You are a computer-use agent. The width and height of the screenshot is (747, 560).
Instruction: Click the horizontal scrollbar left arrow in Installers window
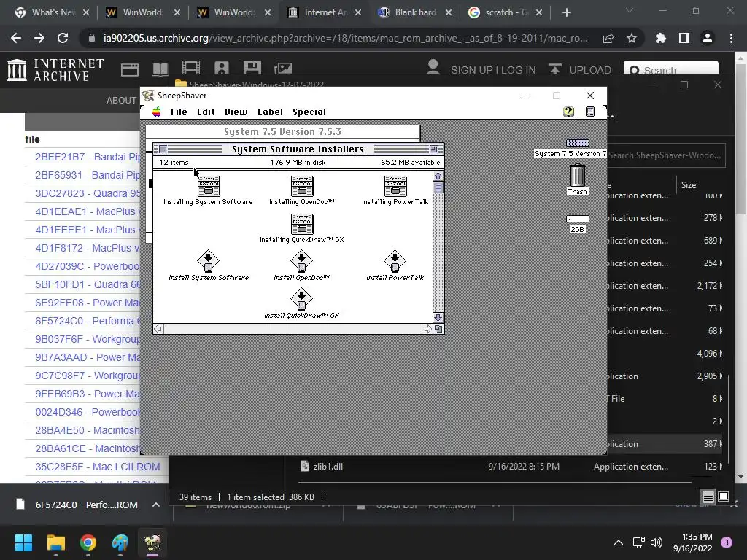[x=158, y=329]
